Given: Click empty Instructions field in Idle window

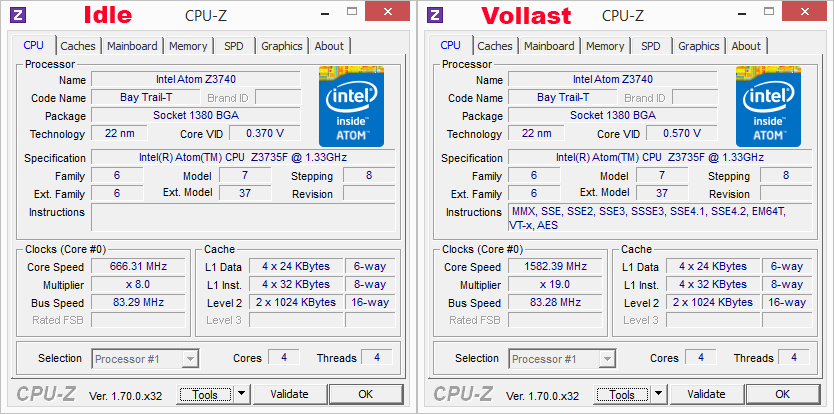Looking at the screenshot, I should pos(243,218).
